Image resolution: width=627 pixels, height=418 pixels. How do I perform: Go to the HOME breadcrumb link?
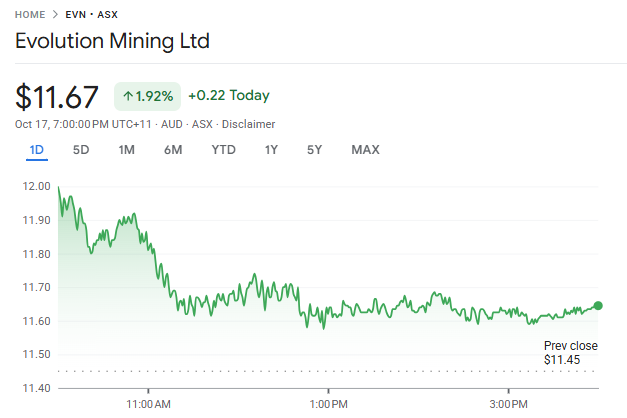click(x=30, y=15)
